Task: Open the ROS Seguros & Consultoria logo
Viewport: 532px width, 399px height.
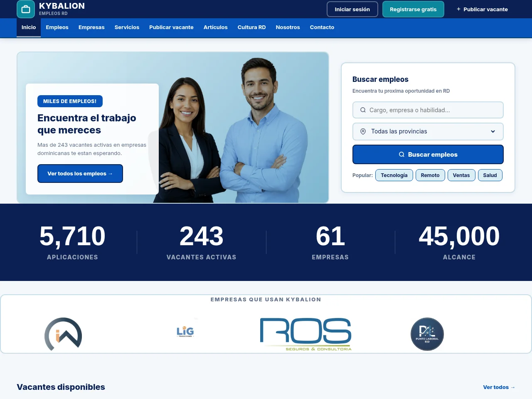Action: point(306,334)
